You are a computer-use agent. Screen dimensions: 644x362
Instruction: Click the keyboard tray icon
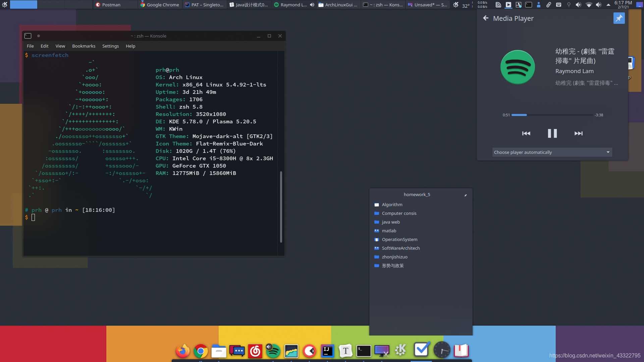click(x=558, y=5)
